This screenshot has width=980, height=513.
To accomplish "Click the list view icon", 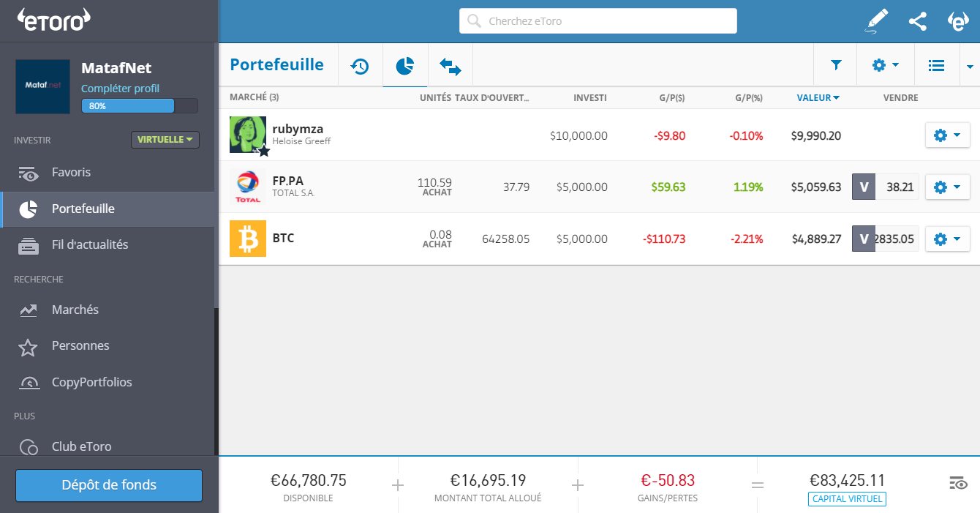I will pyautogui.click(x=937, y=65).
